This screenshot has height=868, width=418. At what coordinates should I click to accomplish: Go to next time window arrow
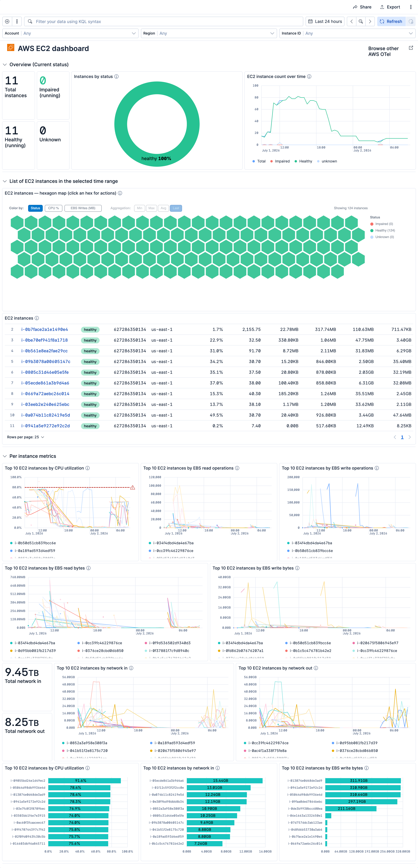[370, 21]
